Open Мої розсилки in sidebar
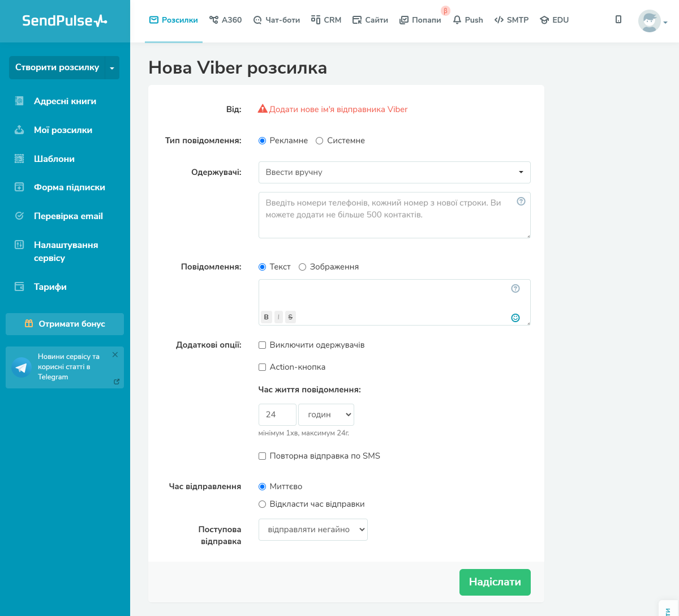The height and width of the screenshot is (616, 679). pyautogui.click(x=63, y=130)
